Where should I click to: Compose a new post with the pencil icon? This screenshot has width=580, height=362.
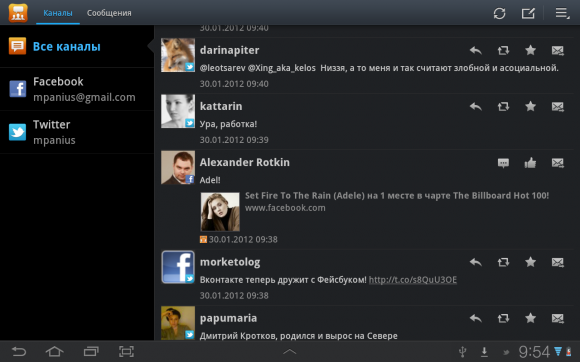pyautogui.click(x=528, y=13)
